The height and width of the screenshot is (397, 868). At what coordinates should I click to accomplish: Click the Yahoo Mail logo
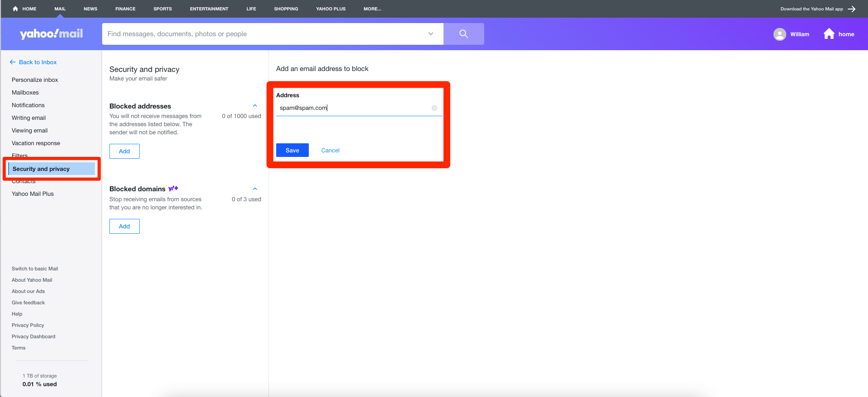click(51, 34)
